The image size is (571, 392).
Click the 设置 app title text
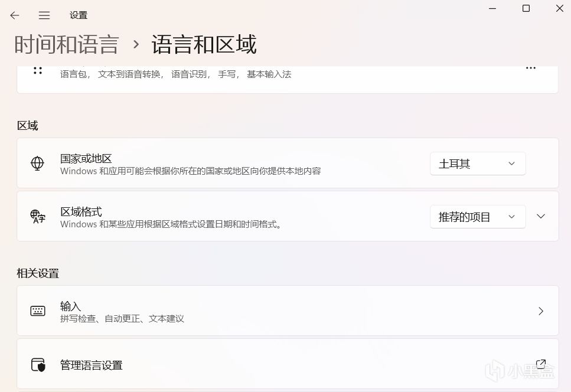coord(79,15)
